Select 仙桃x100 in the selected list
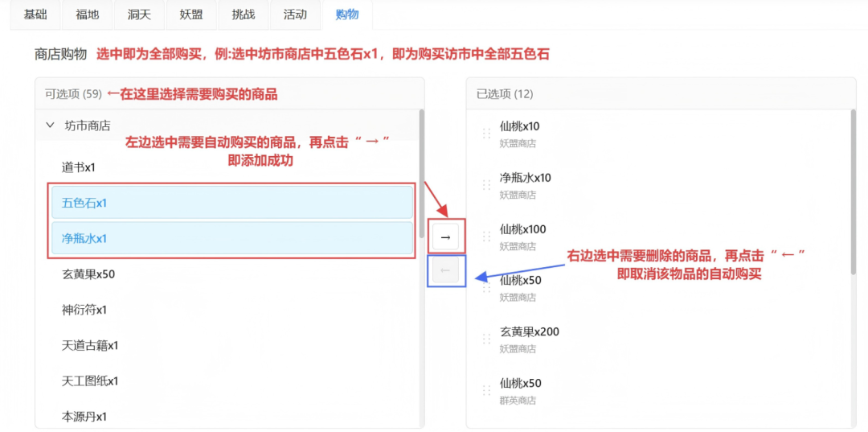 (x=522, y=229)
